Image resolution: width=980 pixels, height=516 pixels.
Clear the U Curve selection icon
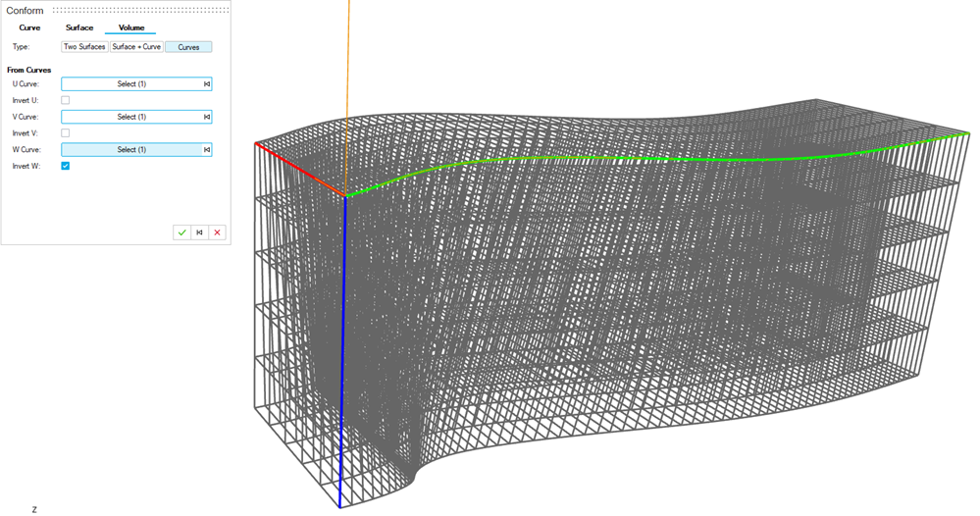coord(206,83)
